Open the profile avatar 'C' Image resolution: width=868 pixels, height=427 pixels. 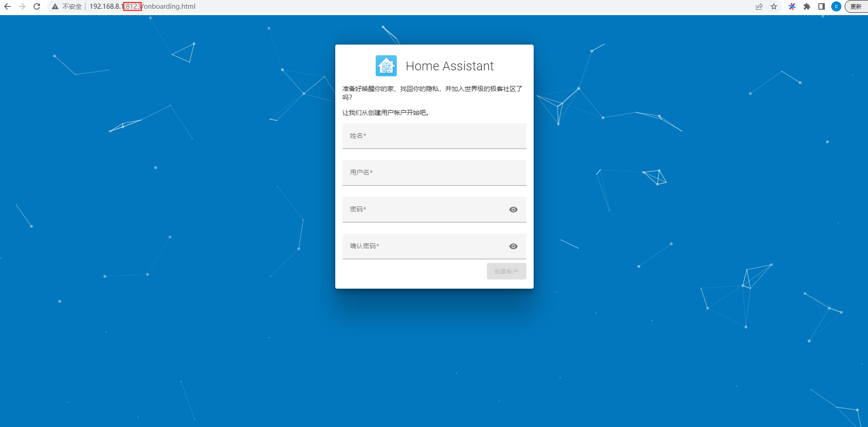[836, 6]
